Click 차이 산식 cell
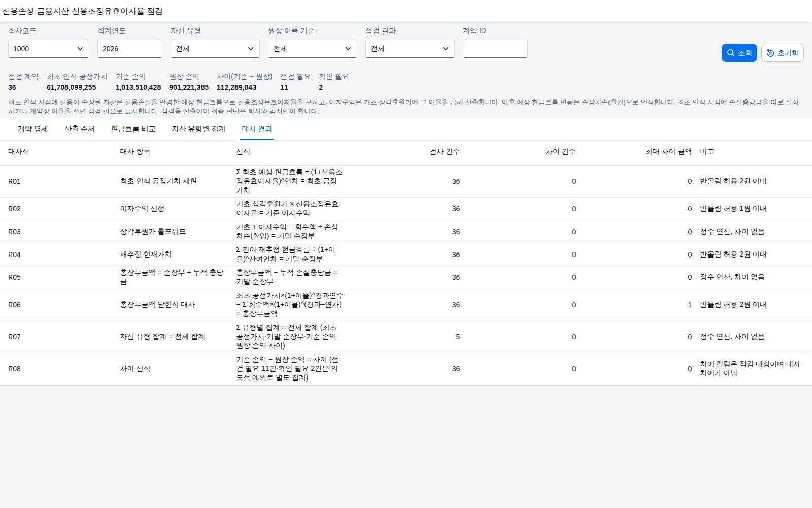Image resolution: width=812 pixels, height=508 pixels. [x=135, y=369]
